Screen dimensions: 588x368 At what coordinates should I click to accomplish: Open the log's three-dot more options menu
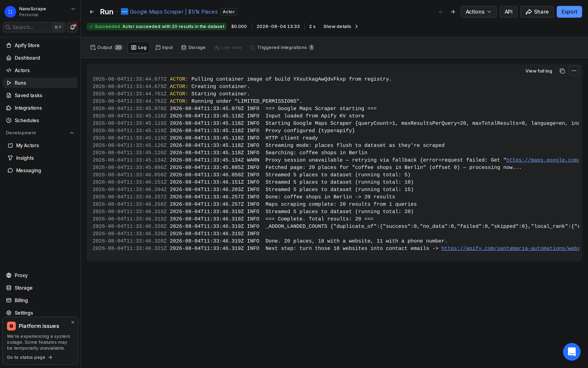[574, 71]
